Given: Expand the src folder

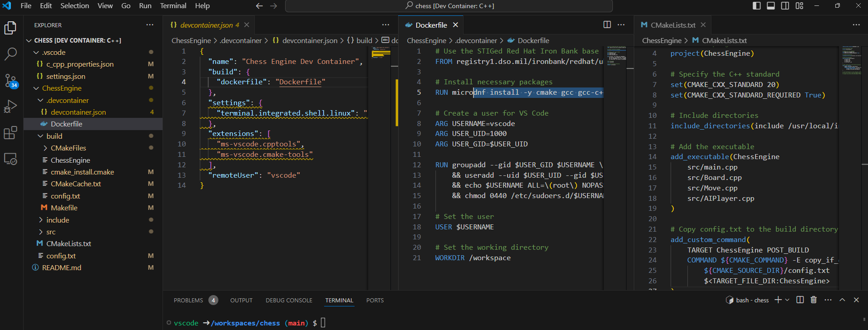Looking at the screenshot, I should pyautogui.click(x=40, y=232).
